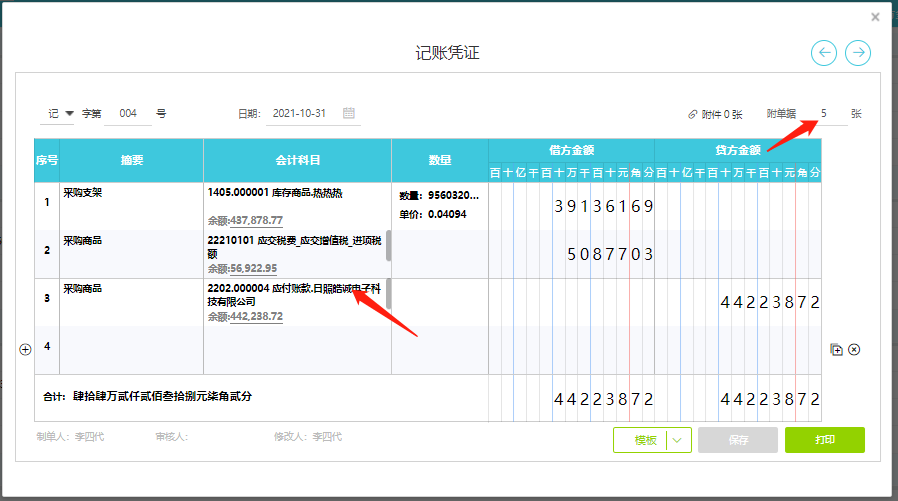Select row 3 summary 采购商品
The image size is (898, 501).
pos(131,302)
